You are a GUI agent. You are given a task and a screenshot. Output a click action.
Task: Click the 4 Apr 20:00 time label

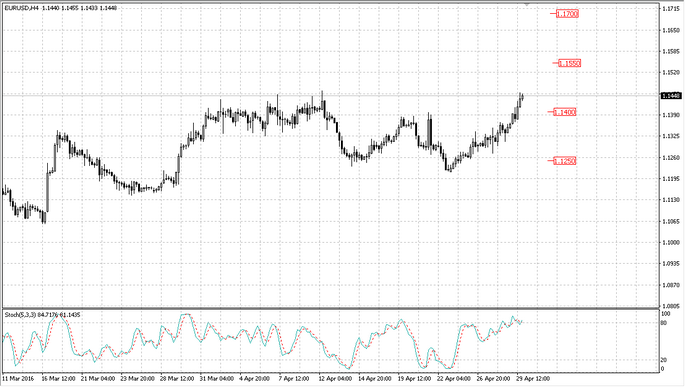(x=255, y=379)
